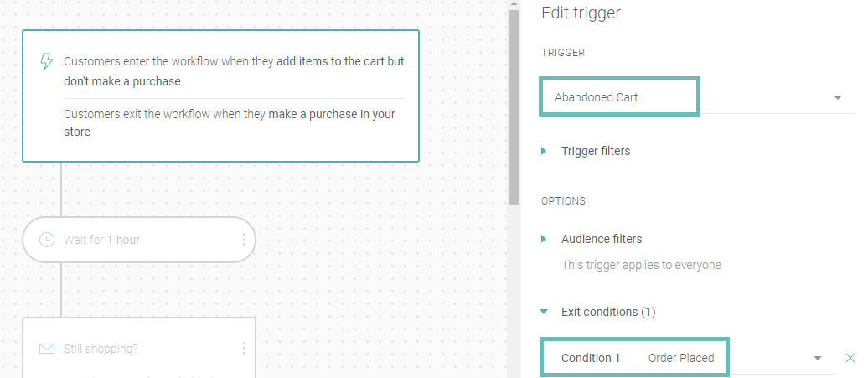Select the workflow trigger description block

[x=221, y=96]
